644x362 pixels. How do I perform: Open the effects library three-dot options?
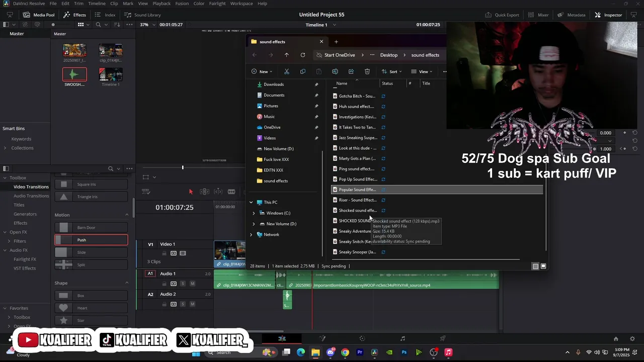129,168
